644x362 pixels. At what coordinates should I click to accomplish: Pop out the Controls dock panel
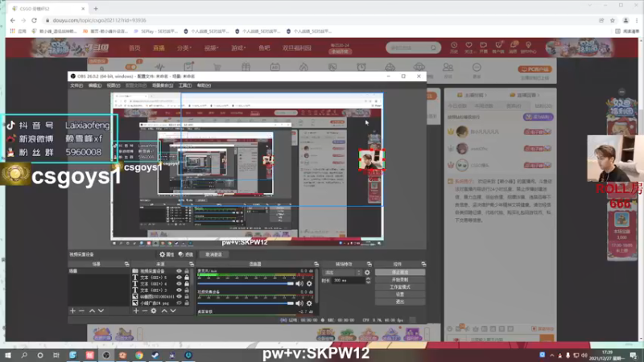423,264
